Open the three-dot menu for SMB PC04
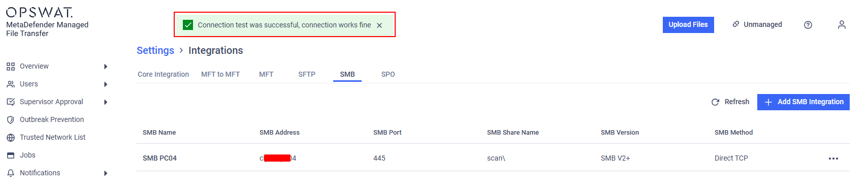This screenshot has height=187, width=868. tap(833, 159)
